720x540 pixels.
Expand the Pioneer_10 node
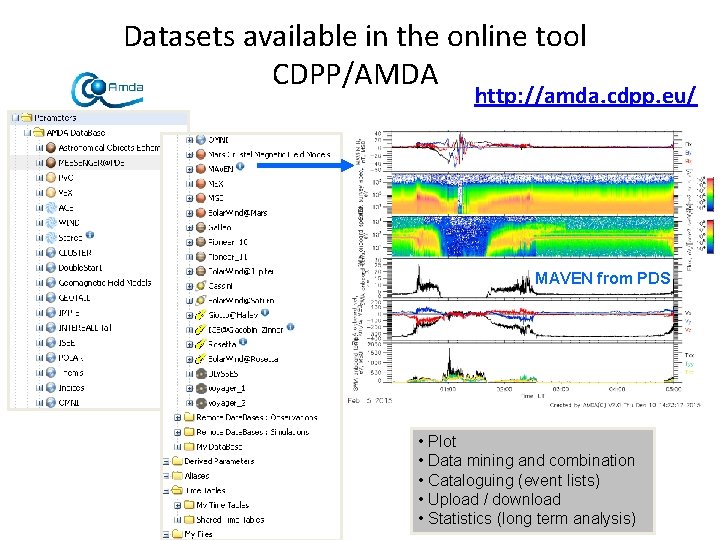point(189,242)
